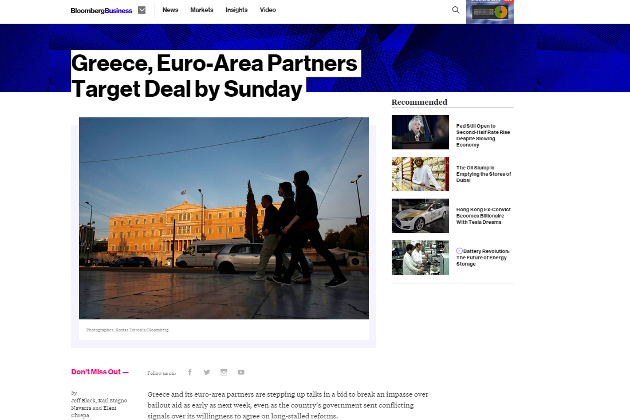Open the Video menu
The width and height of the screenshot is (630, 420).
click(x=268, y=10)
